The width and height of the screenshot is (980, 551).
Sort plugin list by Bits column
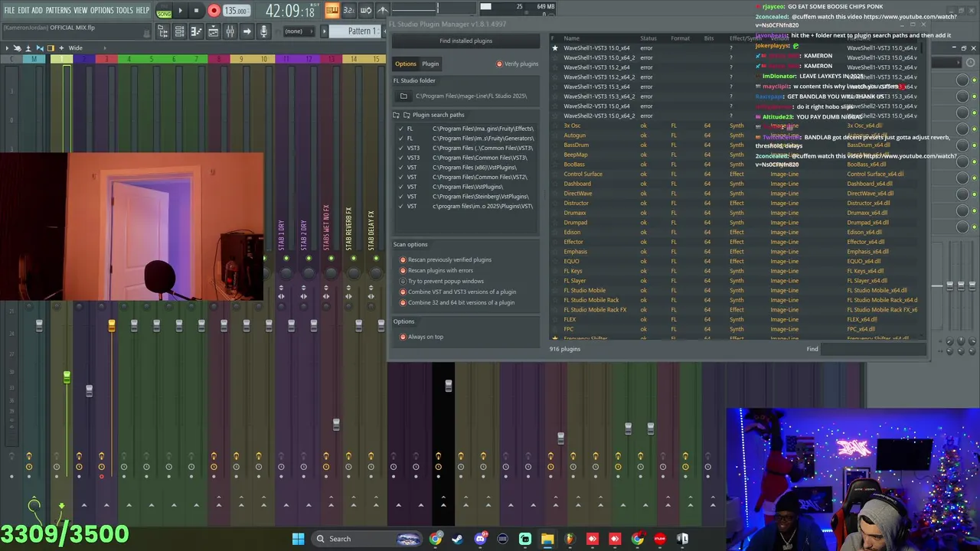pos(709,38)
